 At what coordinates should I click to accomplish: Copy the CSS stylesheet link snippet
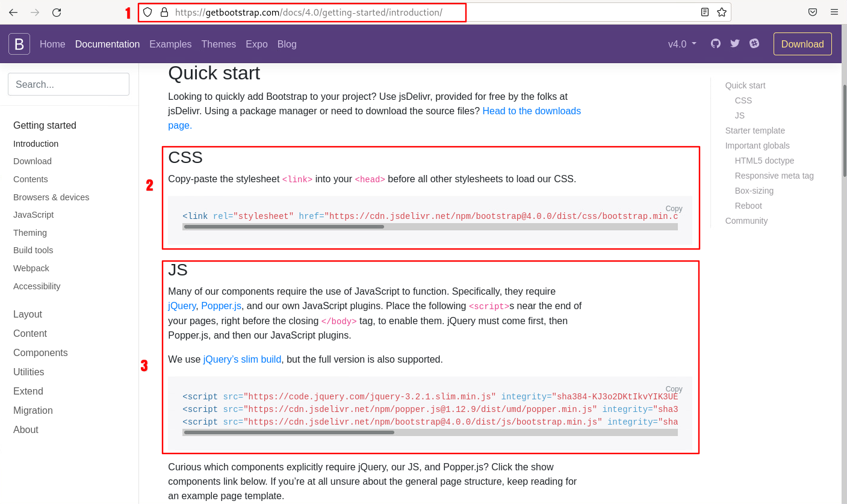(674, 209)
